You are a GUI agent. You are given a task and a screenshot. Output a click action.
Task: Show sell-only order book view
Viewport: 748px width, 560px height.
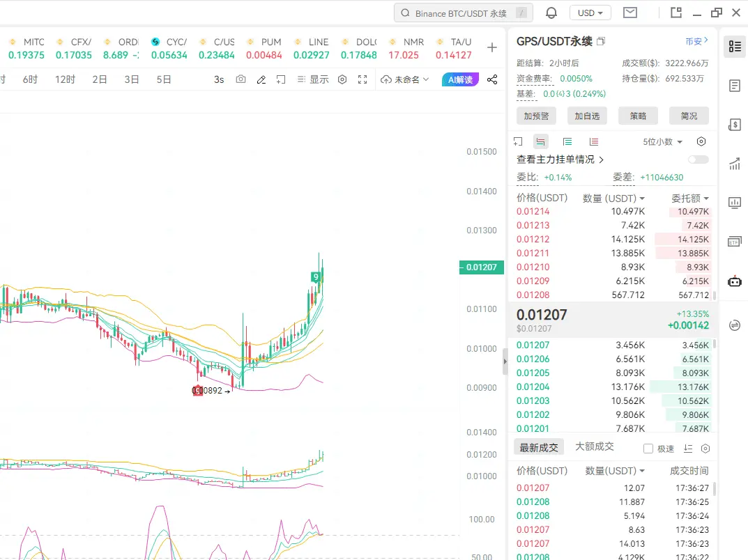(594, 141)
